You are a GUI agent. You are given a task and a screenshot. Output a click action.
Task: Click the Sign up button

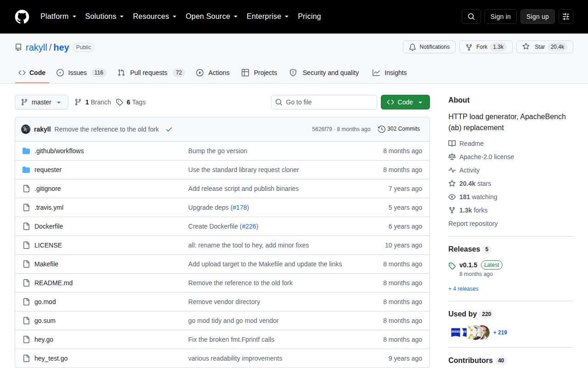coord(537,17)
